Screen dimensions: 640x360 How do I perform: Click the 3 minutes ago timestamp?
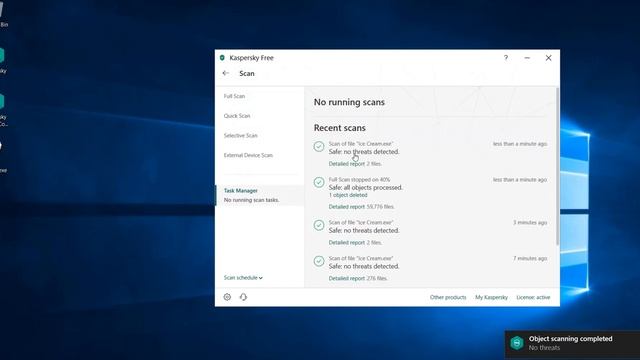click(x=530, y=222)
